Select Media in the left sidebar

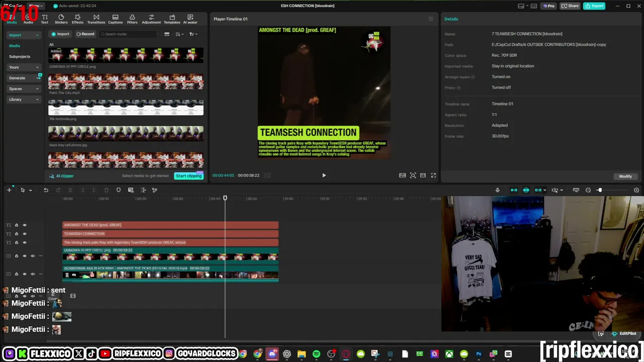tap(15, 46)
